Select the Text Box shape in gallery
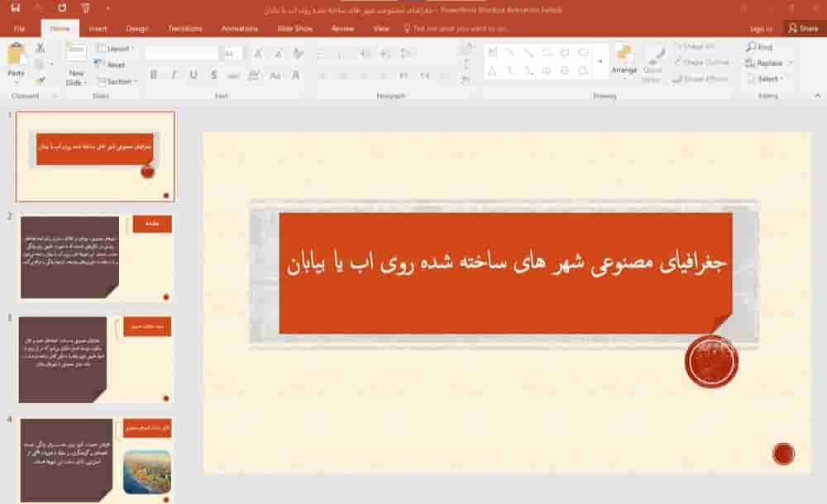Image resolution: width=827 pixels, height=504 pixels. coord(493,52)
